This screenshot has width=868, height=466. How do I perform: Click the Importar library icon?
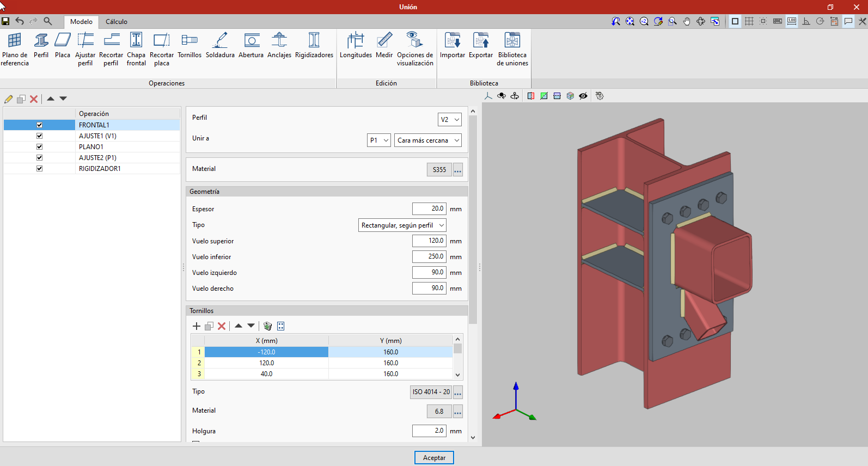click(453, 45)
